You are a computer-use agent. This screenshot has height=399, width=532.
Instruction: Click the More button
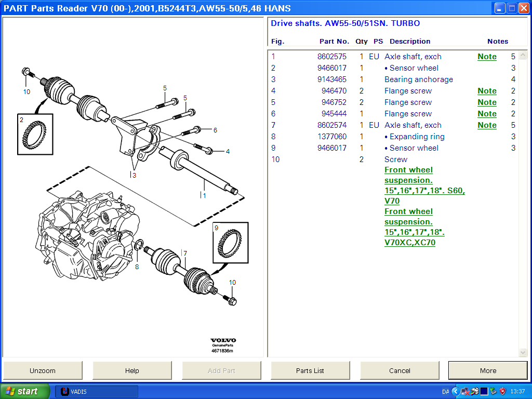tap(488, 370)
